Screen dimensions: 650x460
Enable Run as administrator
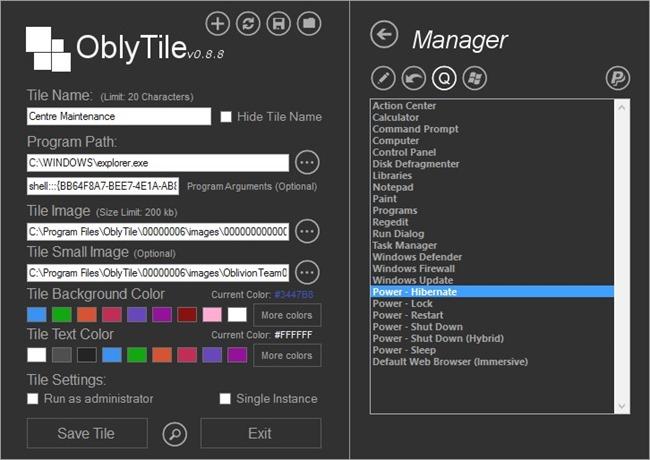[x=33, y=399]
